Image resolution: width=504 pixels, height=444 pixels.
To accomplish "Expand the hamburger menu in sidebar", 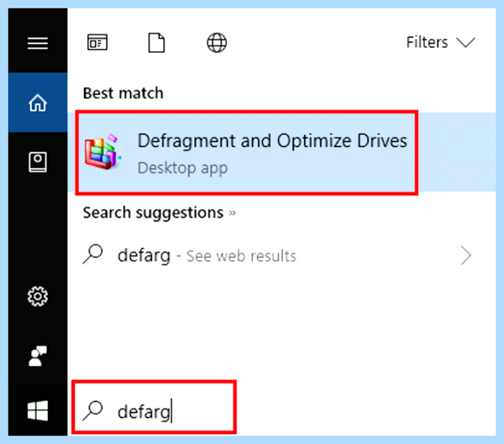I will [x=38, y=43].
